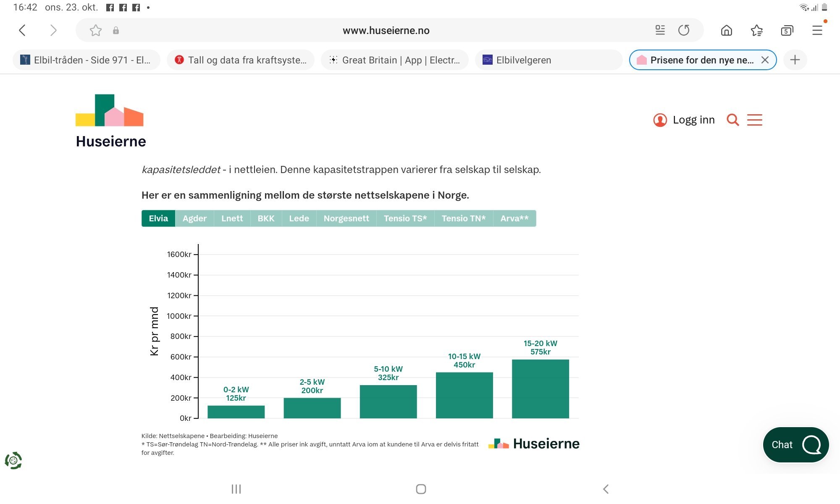Add a new browser tab
840x504 pixels.
[x=795, y=60]
